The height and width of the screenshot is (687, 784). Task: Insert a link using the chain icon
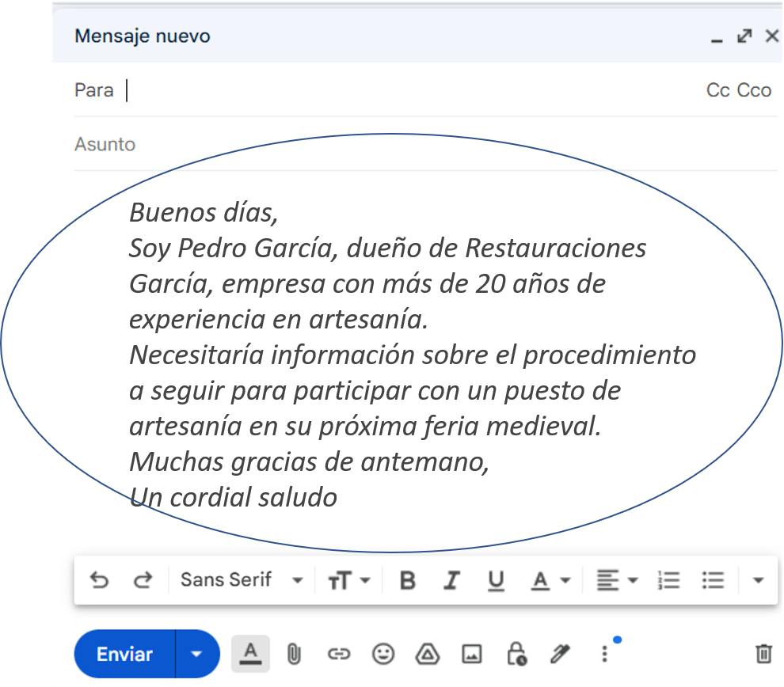click(338, 654)
